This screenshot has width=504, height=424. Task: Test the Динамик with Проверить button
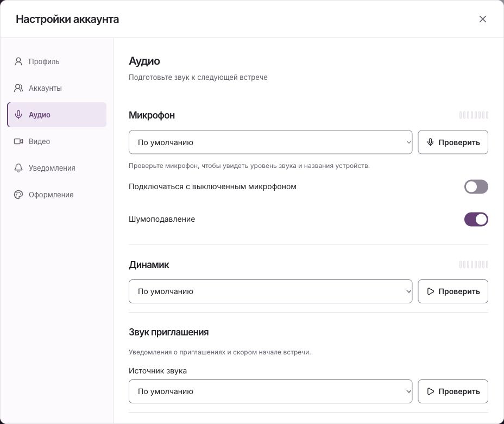coord(453,291)
